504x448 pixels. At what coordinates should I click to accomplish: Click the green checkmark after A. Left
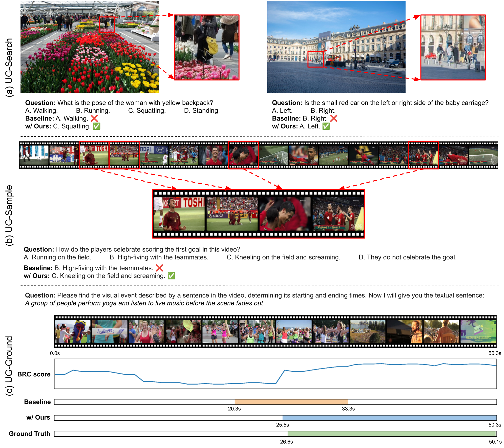click(326, 126)
